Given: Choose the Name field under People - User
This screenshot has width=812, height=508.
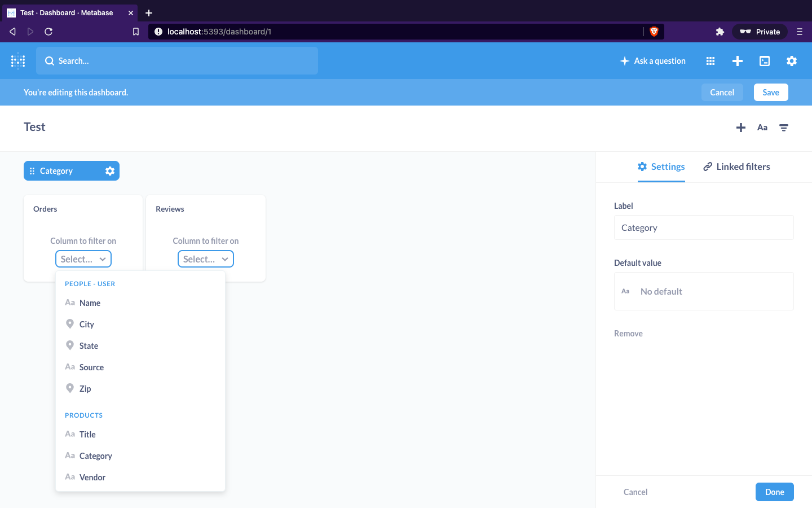Looking at the screenshot, I should point(140,303).
